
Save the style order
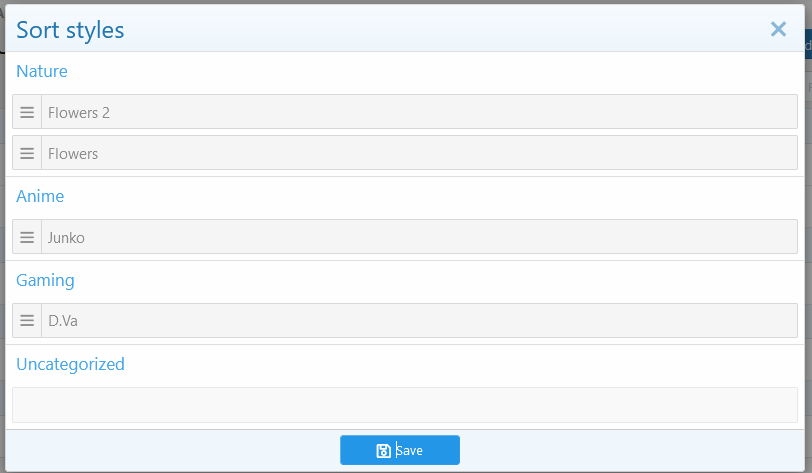tap(400, 450)
